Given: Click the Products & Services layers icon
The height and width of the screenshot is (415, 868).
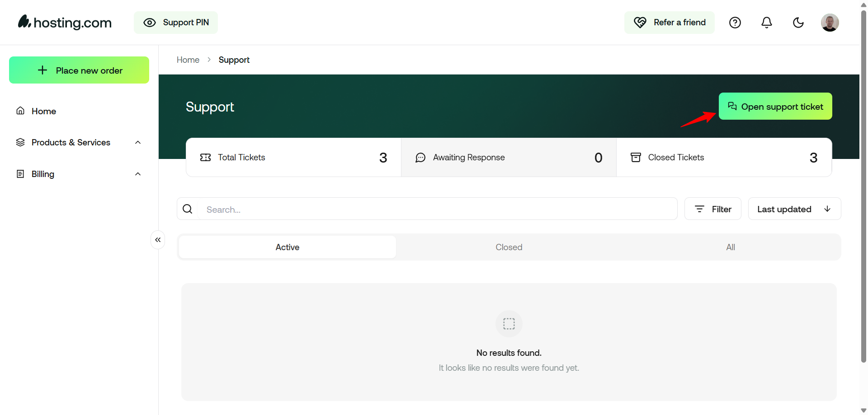Looking at the screenshot, I should [20, 142].
